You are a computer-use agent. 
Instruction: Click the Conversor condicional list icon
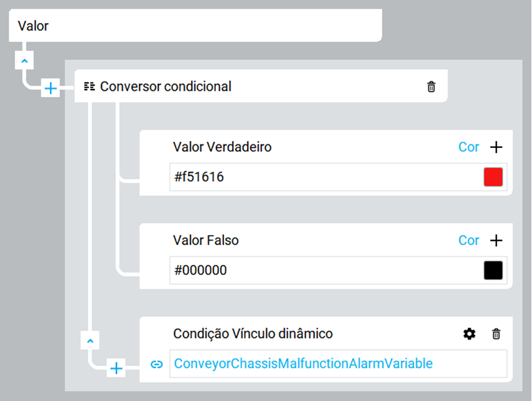coord(90,86)
